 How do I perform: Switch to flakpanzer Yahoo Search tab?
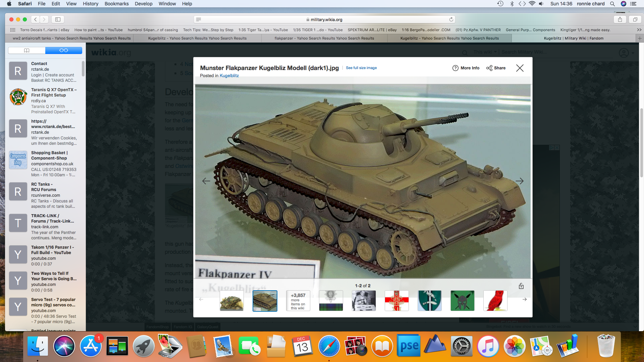[x=324, y=38]
